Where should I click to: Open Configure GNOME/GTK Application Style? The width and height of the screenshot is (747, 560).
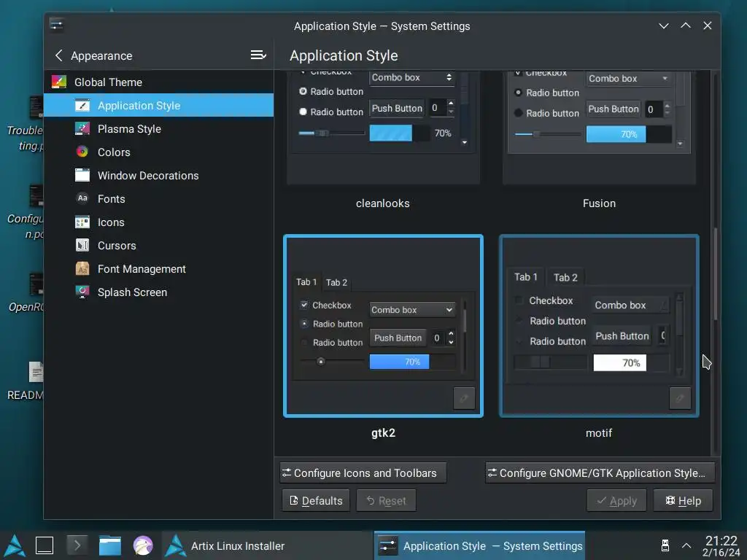coord(600,472)
